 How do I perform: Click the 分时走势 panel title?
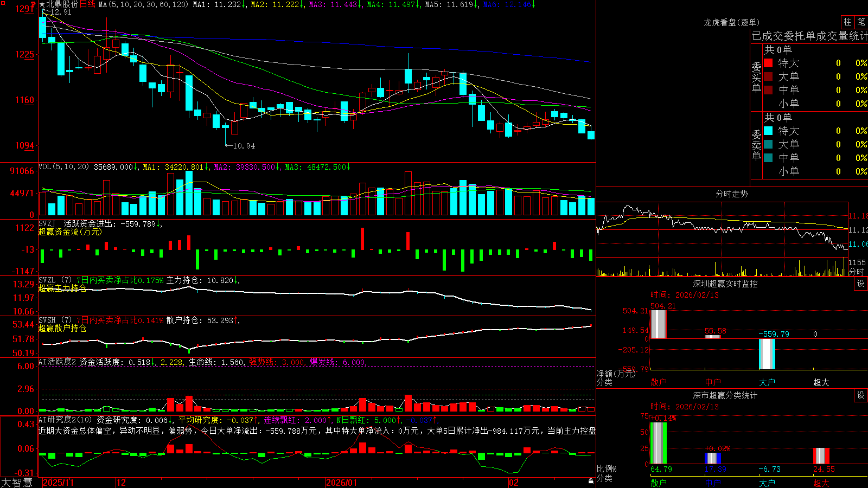[x=731, y=194]
